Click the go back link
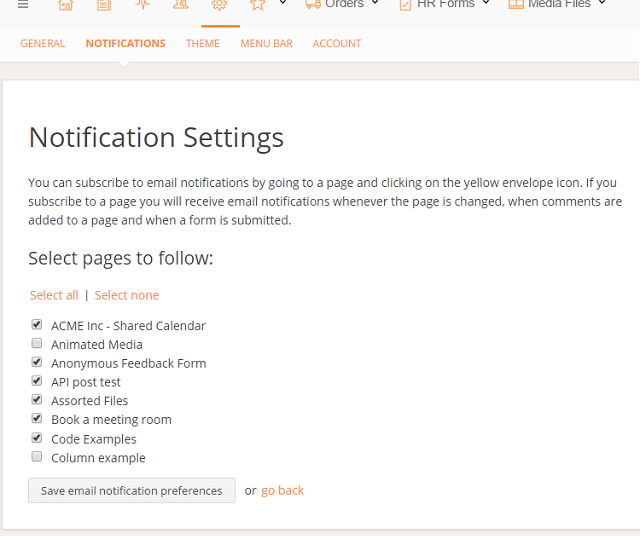The width and height of the screenshot is (640, 536). [282, 490]
